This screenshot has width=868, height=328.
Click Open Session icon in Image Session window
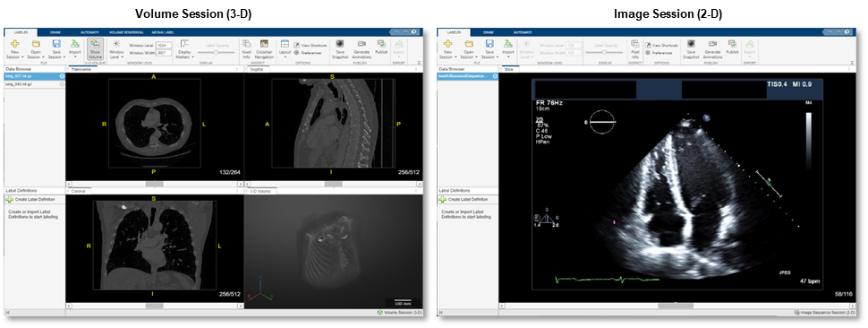[468, 43]
